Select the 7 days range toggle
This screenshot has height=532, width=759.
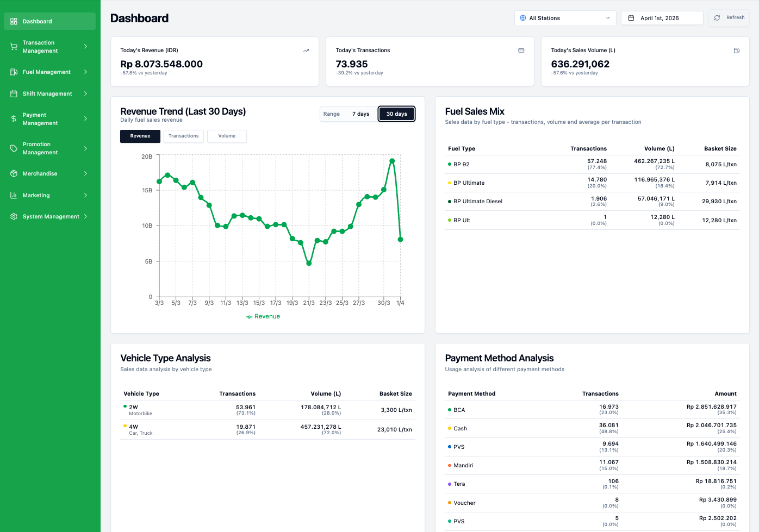360,114
